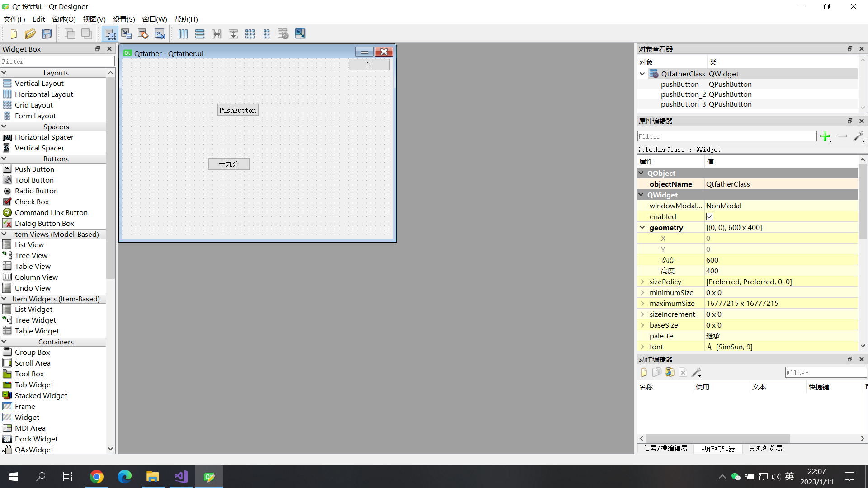Collapse the geometry property group
This screenshot has height=488, width=868.
(x=642, y=228)
